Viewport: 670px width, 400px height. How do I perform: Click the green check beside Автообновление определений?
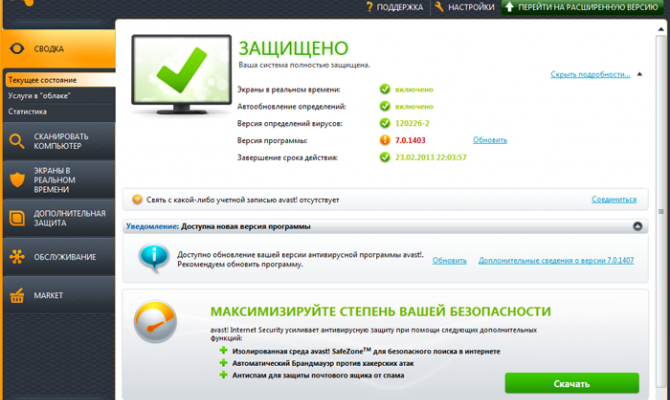(385, 106)
